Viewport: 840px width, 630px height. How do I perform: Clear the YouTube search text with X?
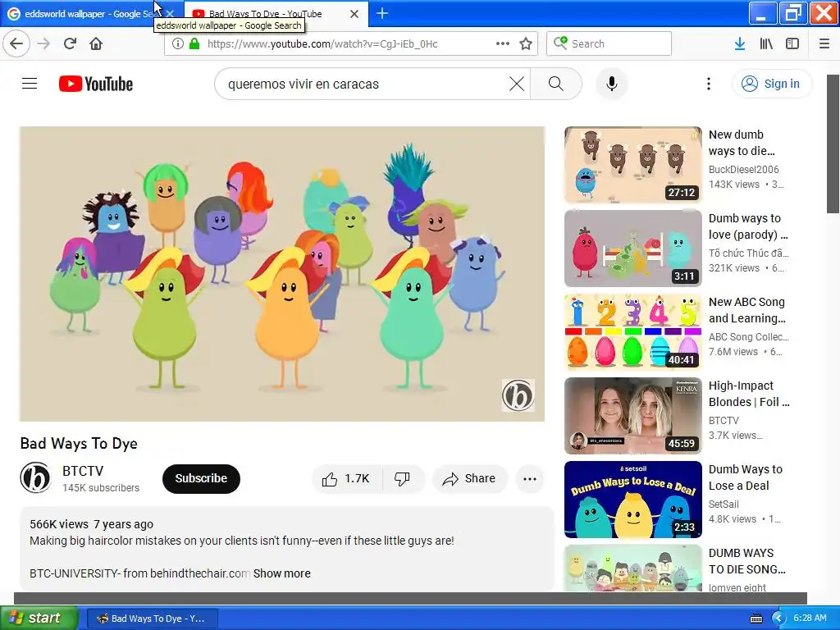point(517,84)
